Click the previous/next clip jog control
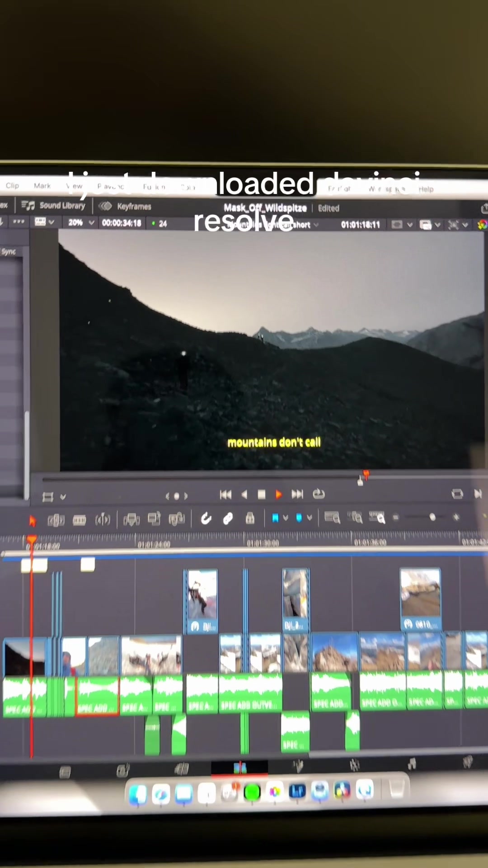This screenshot has height=868, width=488. [x=176, y=496]
